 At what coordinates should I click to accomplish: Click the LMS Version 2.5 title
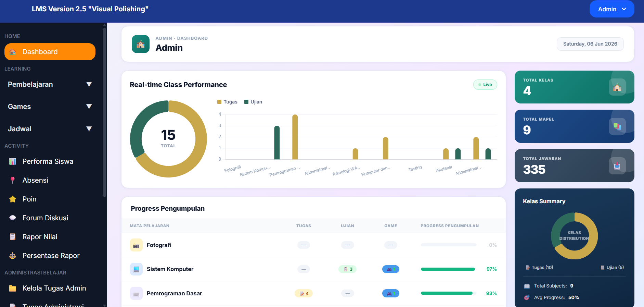90,9
